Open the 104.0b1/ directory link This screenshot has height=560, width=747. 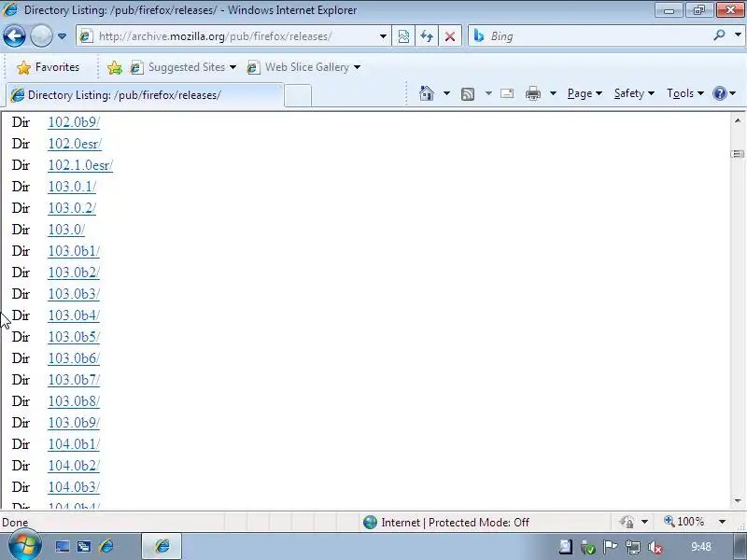coord(74,444)
